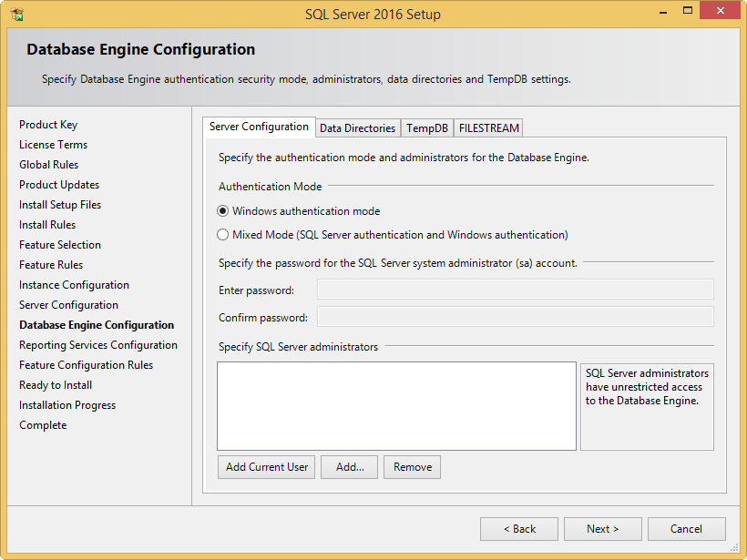Focus the Enter password field
The width and height of the screenshot is (747, 560).
[516, 290]
